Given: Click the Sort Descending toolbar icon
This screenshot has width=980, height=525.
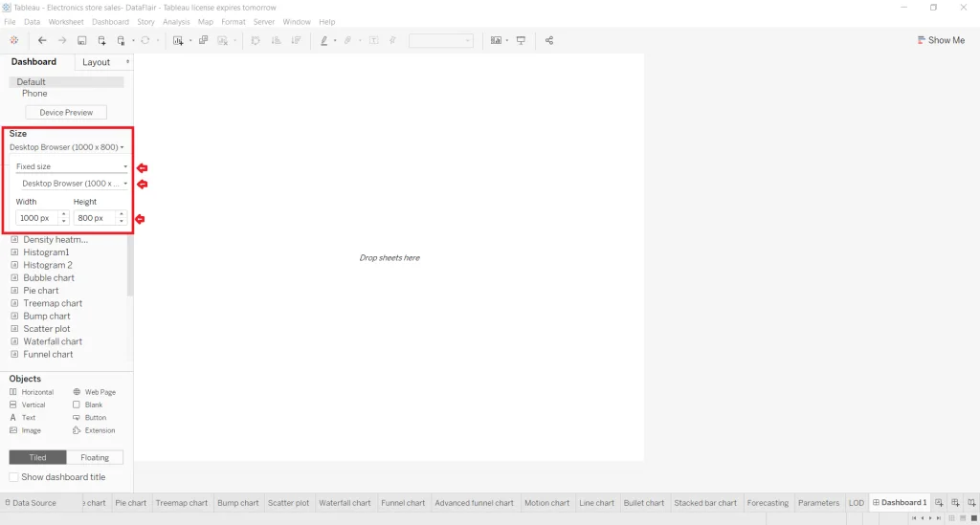Looking at the screenshot, I should tap(296, 40).
